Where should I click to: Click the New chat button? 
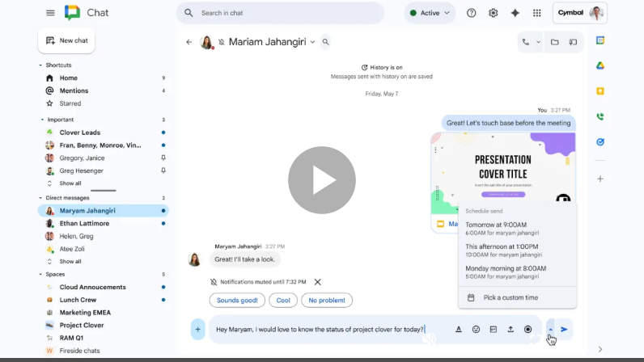(x=66, y=40)
